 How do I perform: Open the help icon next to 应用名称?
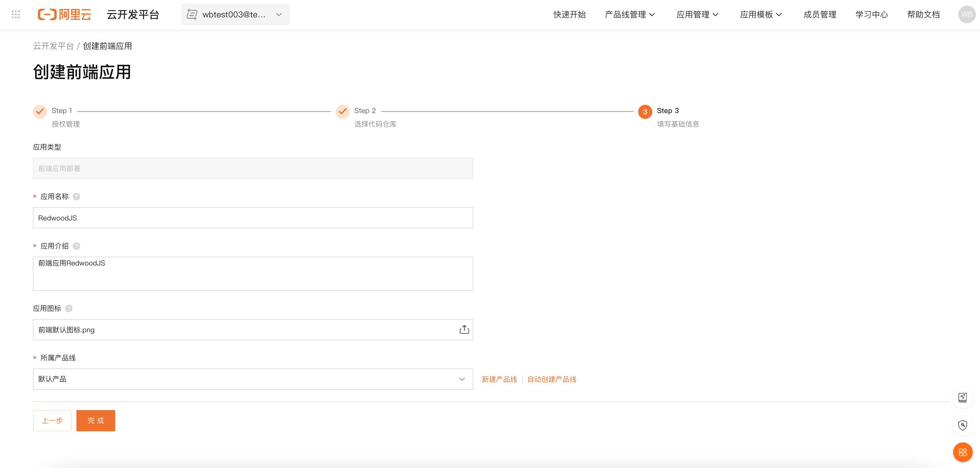[76, 197]
